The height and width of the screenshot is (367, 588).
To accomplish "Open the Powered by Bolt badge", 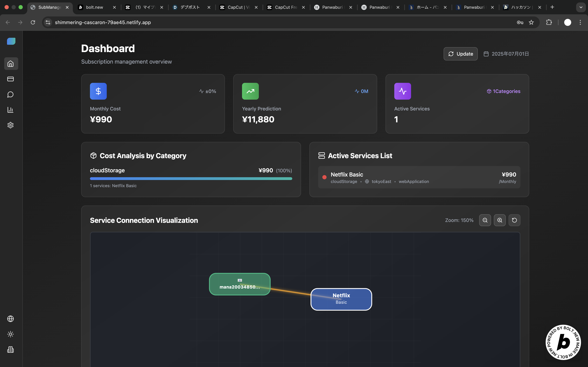I will point(563,342).
